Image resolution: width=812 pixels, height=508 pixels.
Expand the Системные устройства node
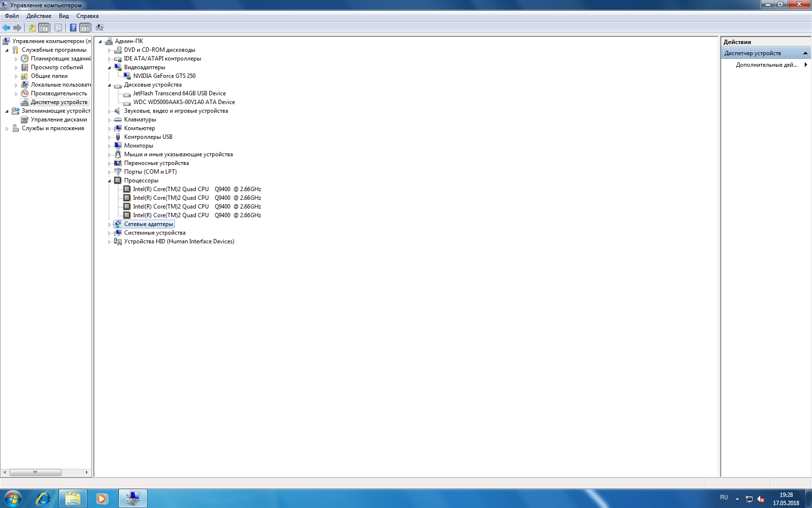tap(110, 233)
